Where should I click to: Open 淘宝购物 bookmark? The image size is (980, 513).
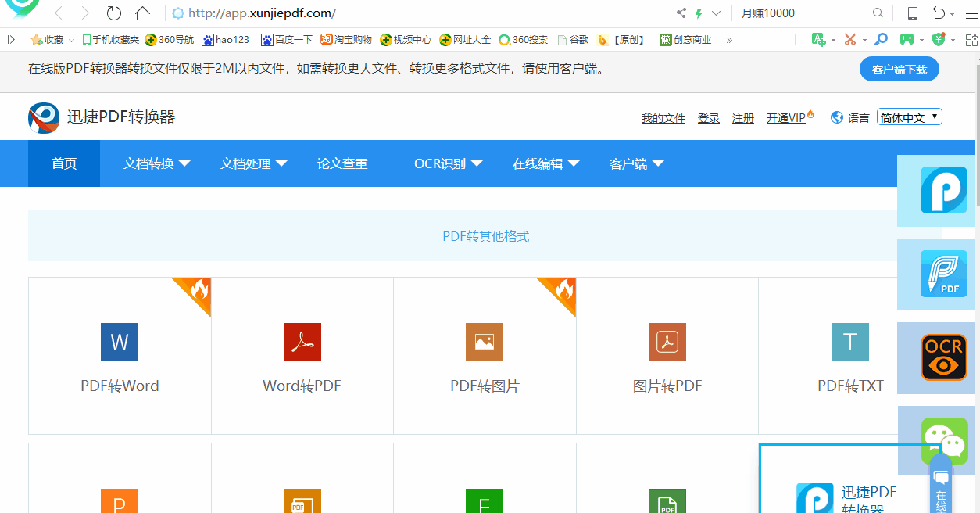346,39
